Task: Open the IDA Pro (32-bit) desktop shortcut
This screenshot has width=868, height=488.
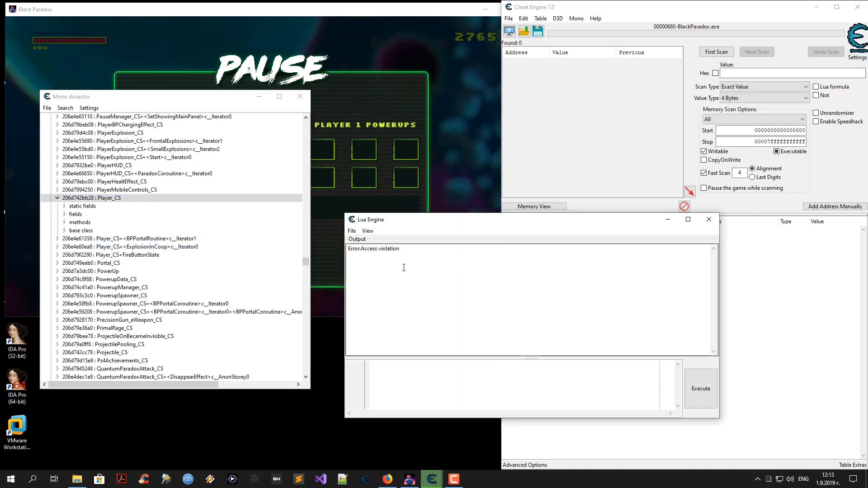Action: point(17,341)
